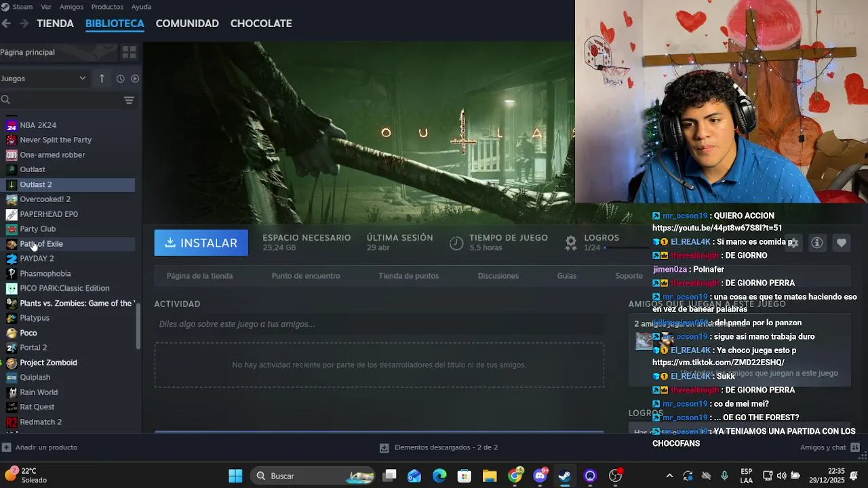Open the Steam menu

click(x=22, y=7)
